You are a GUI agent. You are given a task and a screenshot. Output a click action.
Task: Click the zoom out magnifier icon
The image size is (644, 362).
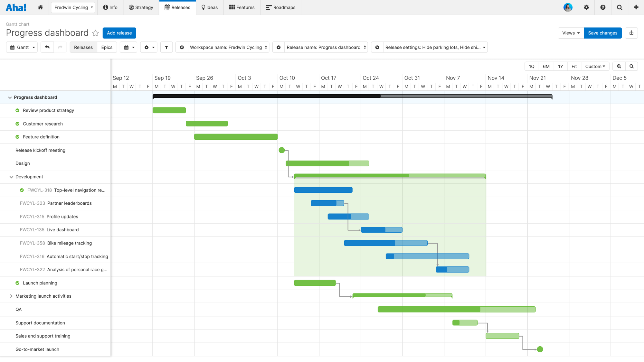pos(632,66)
